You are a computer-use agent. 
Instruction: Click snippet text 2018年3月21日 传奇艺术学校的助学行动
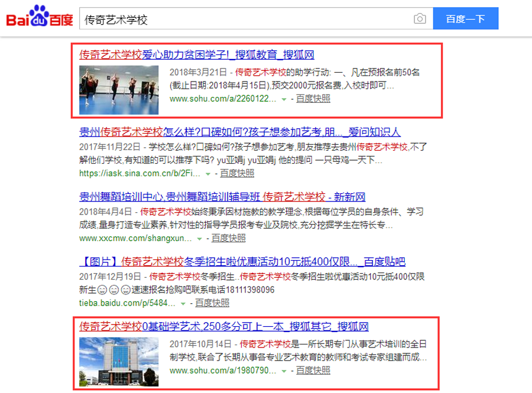point(294,79)
